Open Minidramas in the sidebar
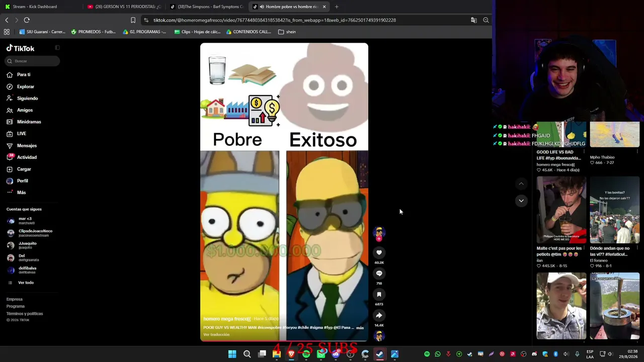Viewport: 644px width, 362px height. pos(24,122)
